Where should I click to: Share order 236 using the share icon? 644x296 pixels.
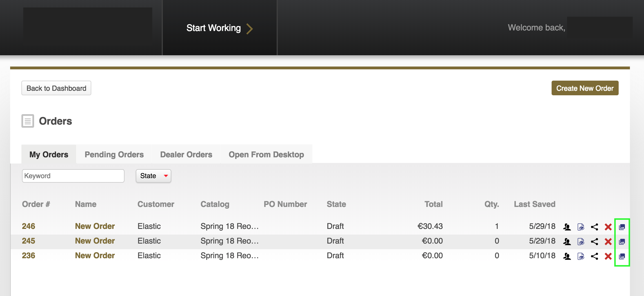tap(594, 256)
